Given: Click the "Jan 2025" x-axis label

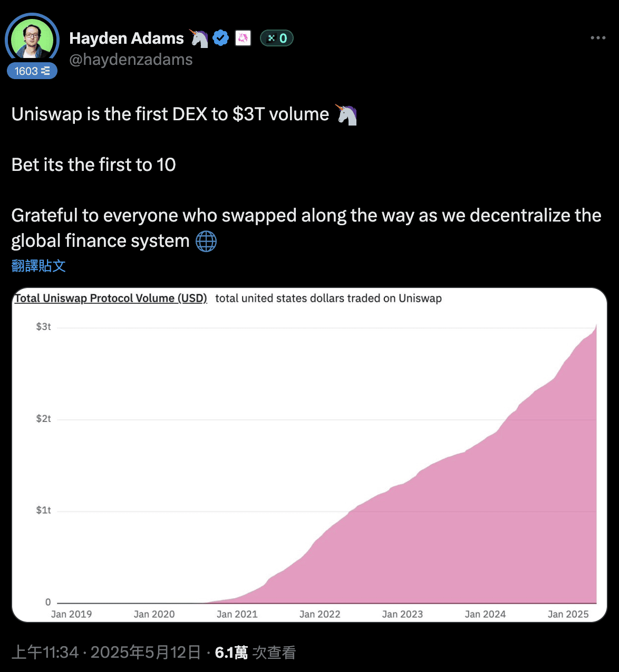Looking at the screenshot, I should click(x=568, y=614).
